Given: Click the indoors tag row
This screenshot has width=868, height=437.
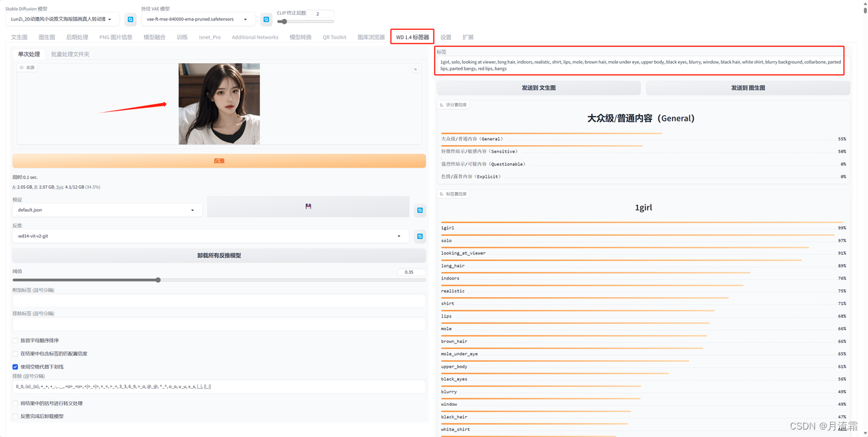Looking at the screenshot, I should [x=643, y=278].
